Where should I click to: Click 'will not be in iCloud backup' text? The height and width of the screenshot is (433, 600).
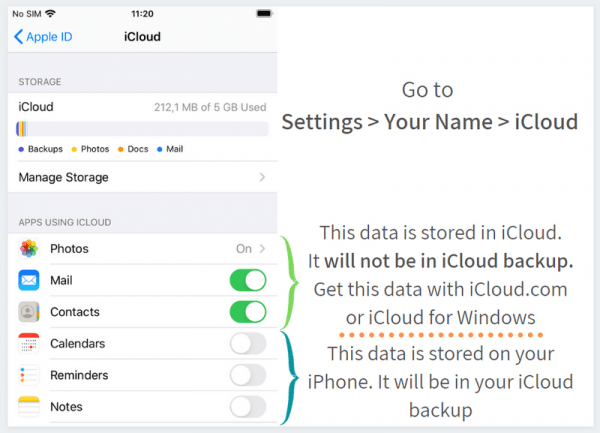(x=449, y=261)
